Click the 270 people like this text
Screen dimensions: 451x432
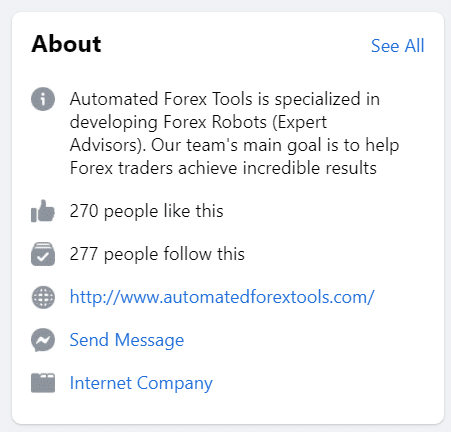[x=146, y=211]
